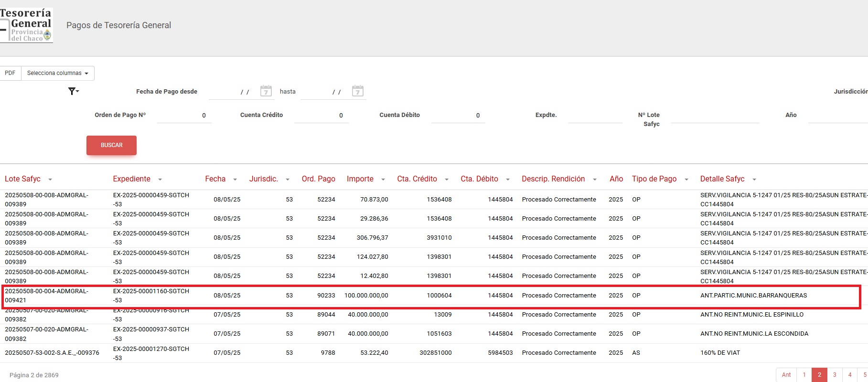Click the Orden de Pago Nº input field
868x382 pixels.
point(184,116)
